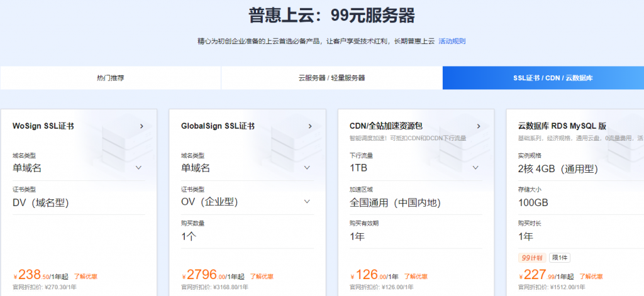Click the DV（域名型）certificate type value
The width and height of the screenshot is (644, 296).
point(41,202)
